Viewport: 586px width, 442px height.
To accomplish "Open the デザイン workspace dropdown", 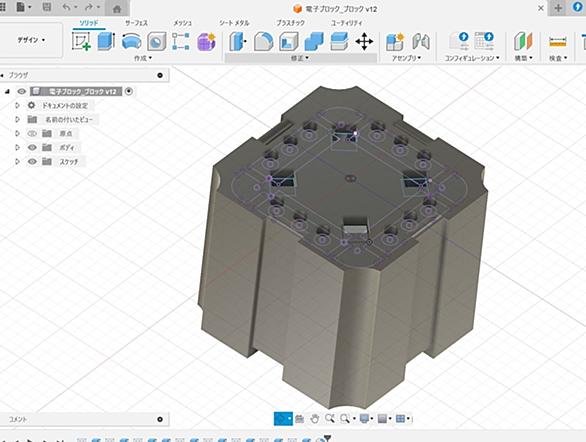I will pyautogui.click(x=31, y=40).
